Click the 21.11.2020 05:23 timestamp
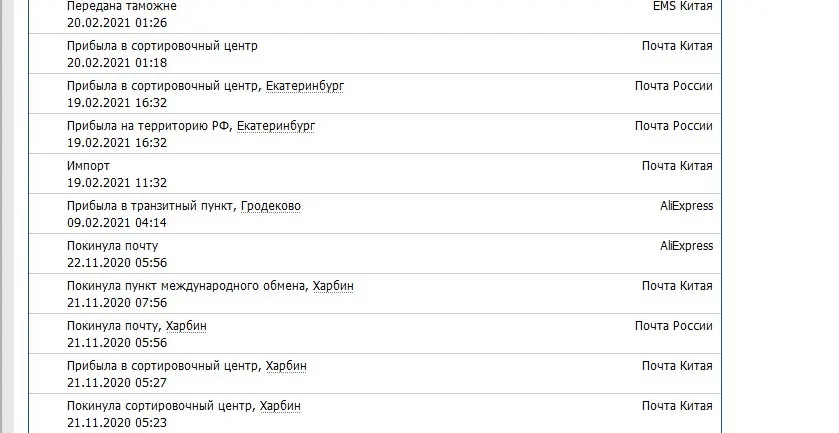Viewport: 839px width, 433px height. coord(116,422)
